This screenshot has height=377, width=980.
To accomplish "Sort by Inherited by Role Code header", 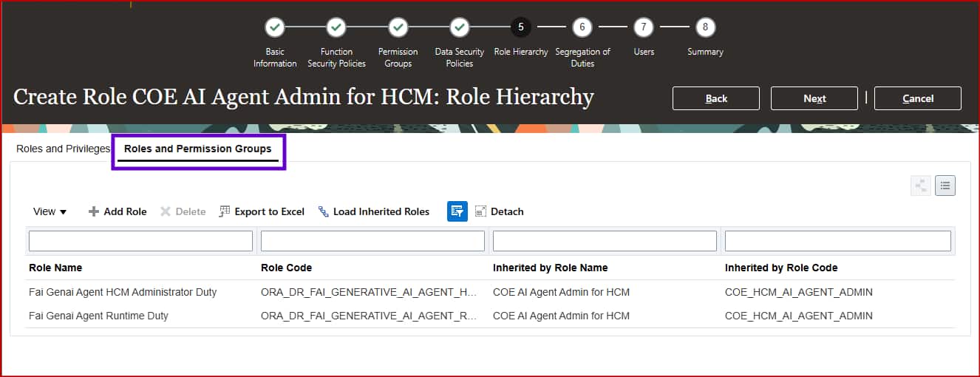I will coord(781,268).
